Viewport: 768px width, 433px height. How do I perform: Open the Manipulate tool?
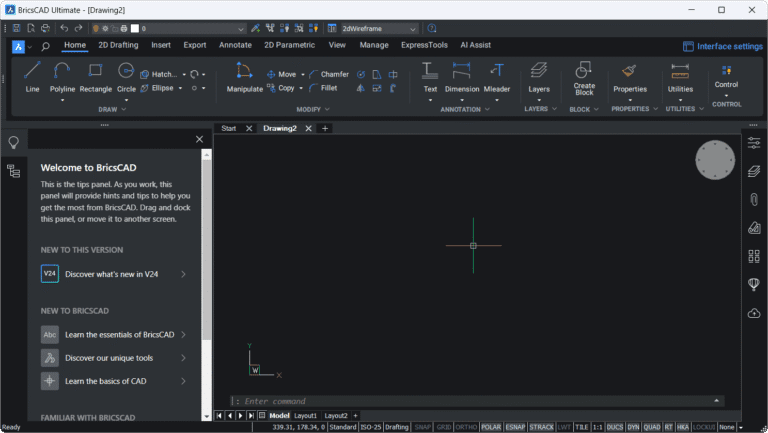(244, 77)
